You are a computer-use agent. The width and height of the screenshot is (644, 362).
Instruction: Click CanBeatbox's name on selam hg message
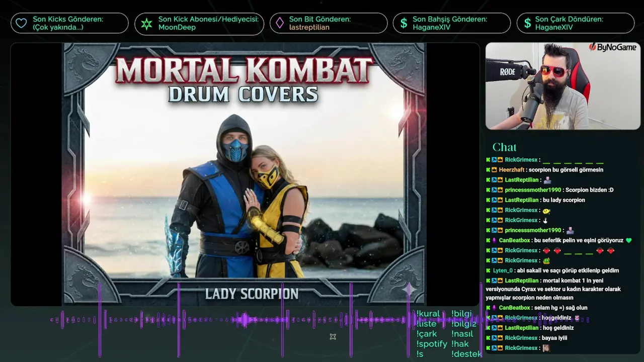click(x=515, y=308)
